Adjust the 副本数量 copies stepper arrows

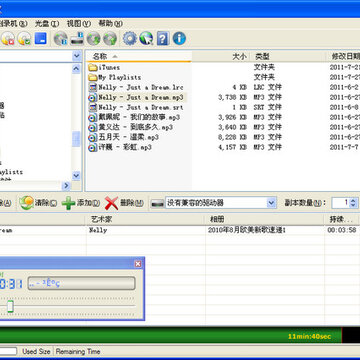[353, 203]
